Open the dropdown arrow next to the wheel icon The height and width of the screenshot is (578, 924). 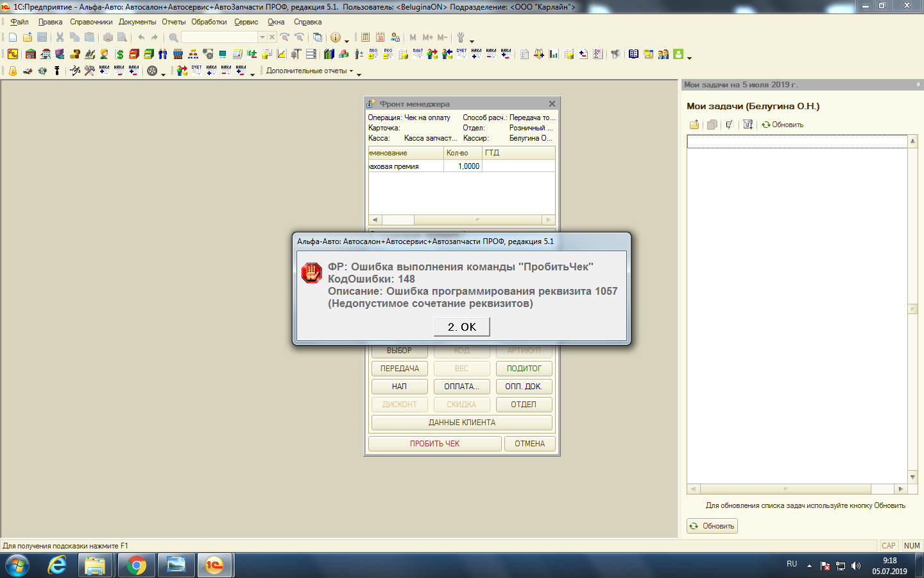163,74
